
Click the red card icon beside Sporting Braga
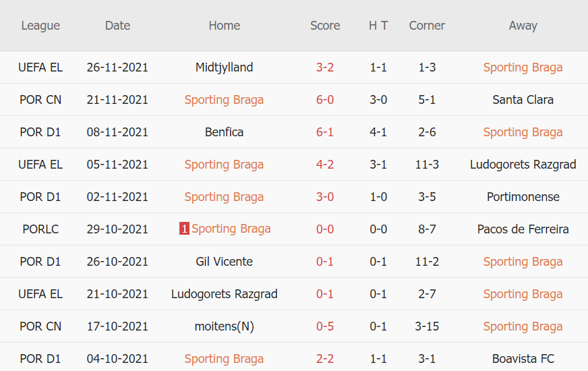click(184, 229)
